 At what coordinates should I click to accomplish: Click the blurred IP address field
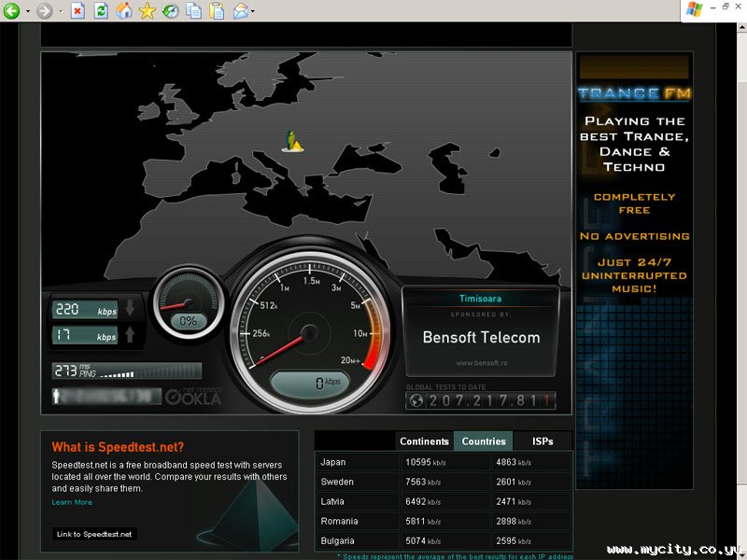coord(106,396)
